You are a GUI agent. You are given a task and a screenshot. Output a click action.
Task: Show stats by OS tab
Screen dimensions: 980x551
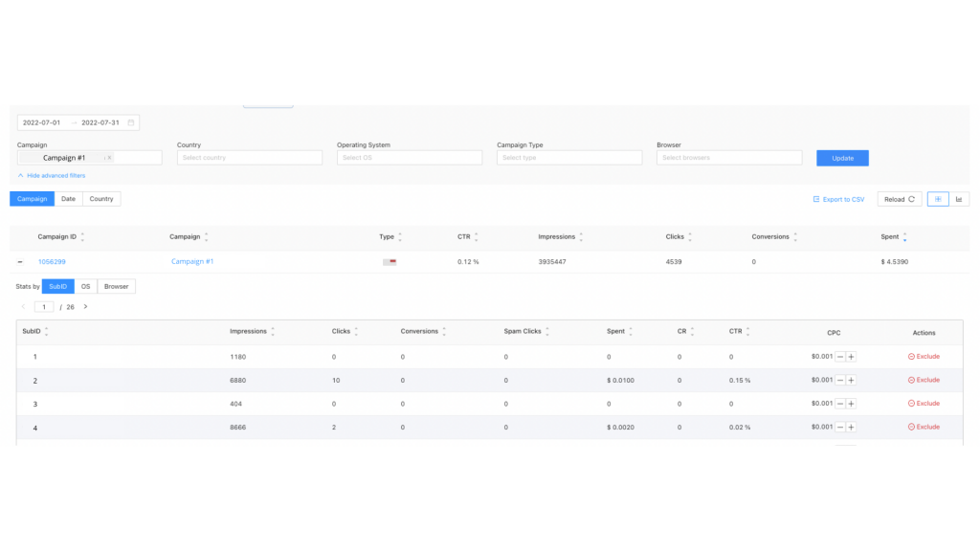(x=85, y=286)
